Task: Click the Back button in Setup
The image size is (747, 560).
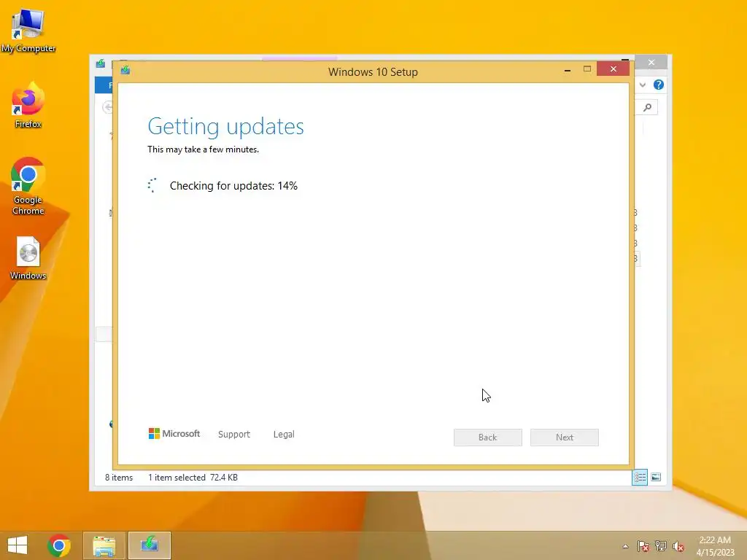Action: click(488, 437)
